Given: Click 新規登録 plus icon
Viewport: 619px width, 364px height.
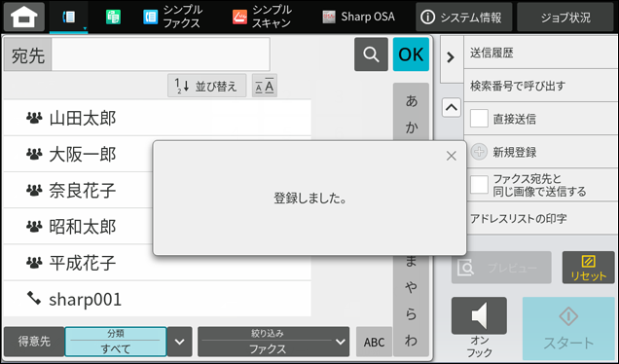Looking at the screenshot, I should 479,152.
